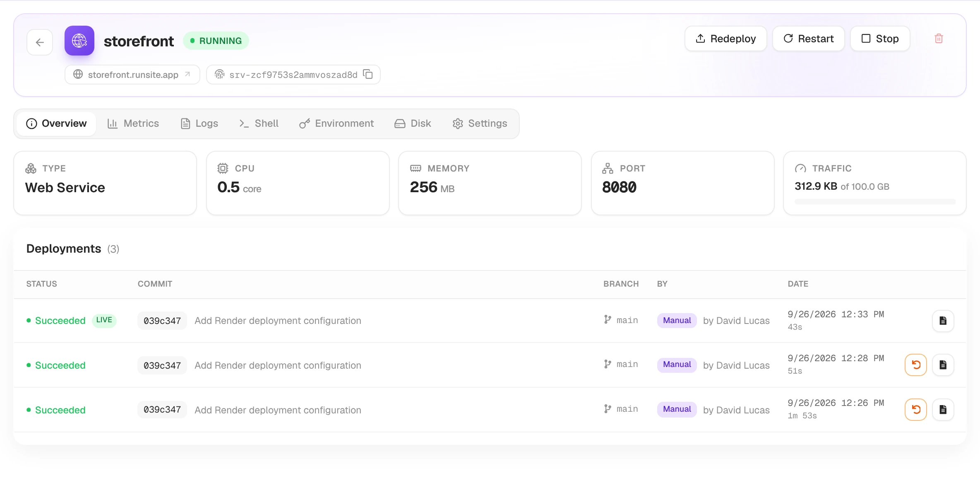The width and height of the screenshot is (980, 478).
Task: Click the main branch in the 12:26 PM row
Action: [x=621, y=409]
